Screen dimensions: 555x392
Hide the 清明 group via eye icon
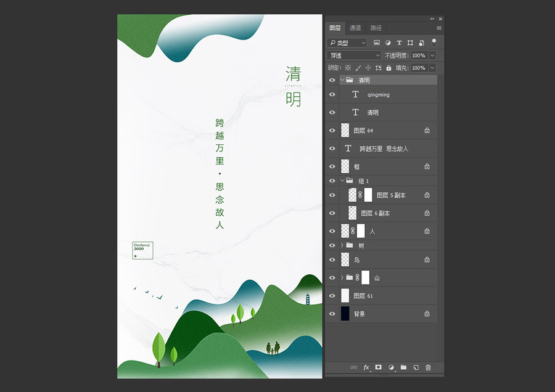point(332,80)
